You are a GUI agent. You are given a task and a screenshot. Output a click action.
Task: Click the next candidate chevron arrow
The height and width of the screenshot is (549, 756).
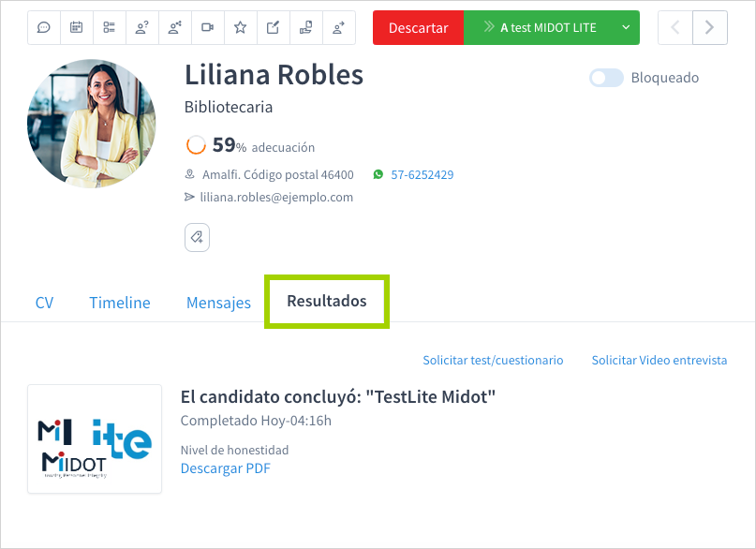710,28
